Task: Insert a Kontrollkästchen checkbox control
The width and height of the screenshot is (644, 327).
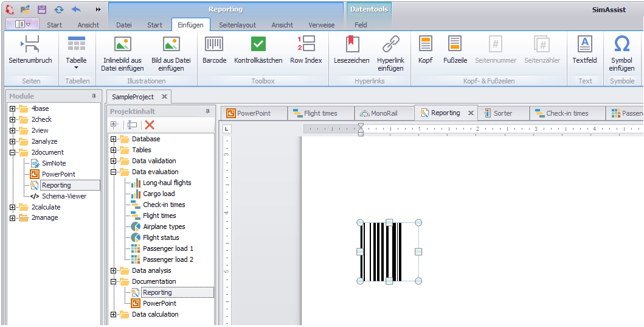Action: 258,50
